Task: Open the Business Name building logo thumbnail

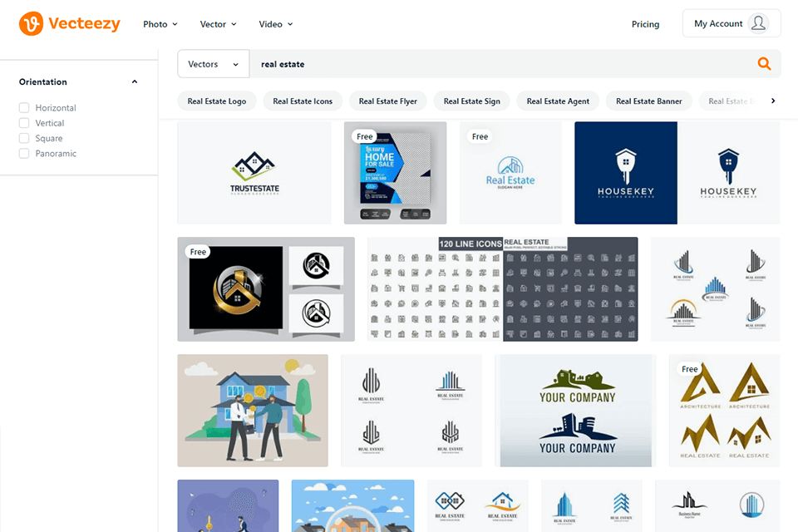Action: click(717, 505)
